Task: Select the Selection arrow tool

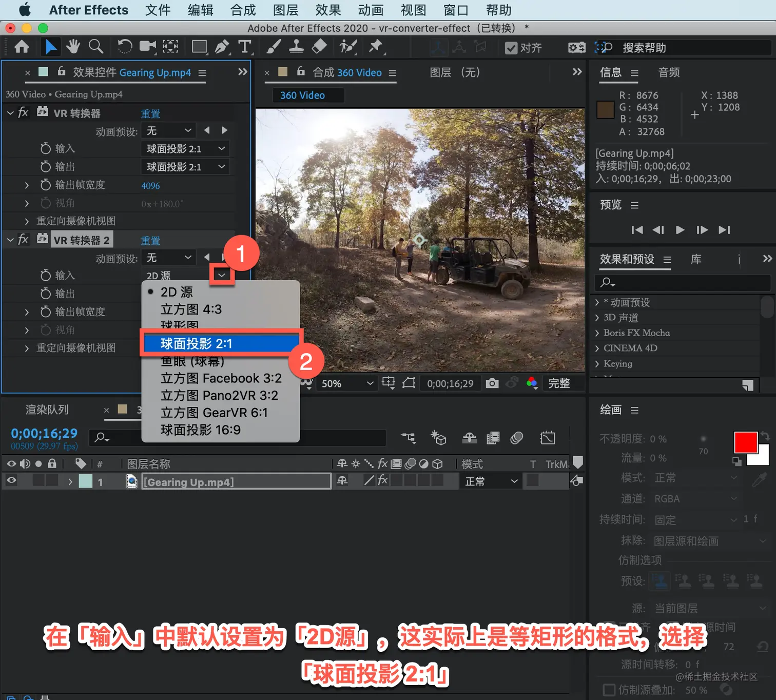Action: (50, 47)
